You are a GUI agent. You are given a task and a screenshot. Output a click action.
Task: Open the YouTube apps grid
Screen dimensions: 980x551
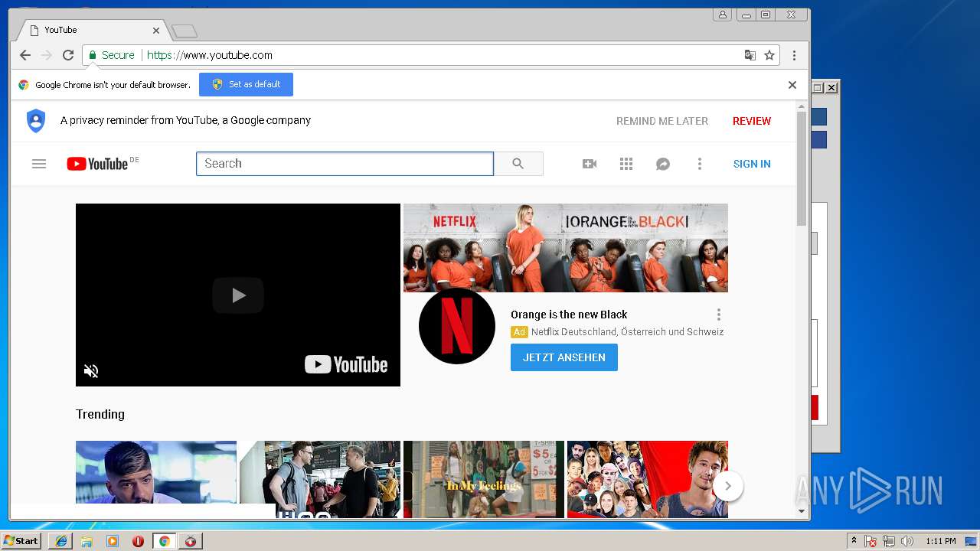(626, 164)
